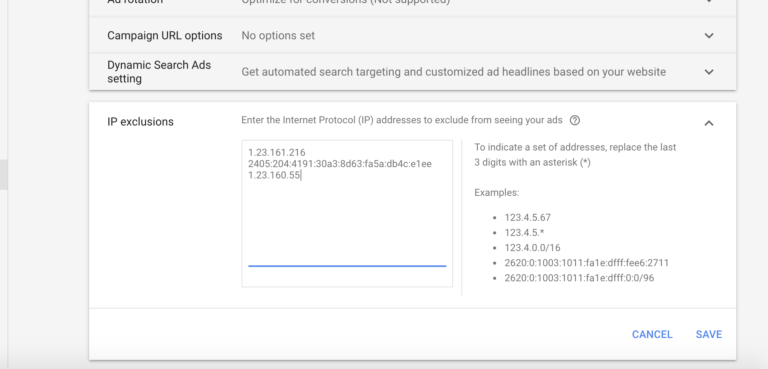Select the 2405:204:4191 IPv6 address line
The width and height of the screenshot is (768, 369).
340,164
